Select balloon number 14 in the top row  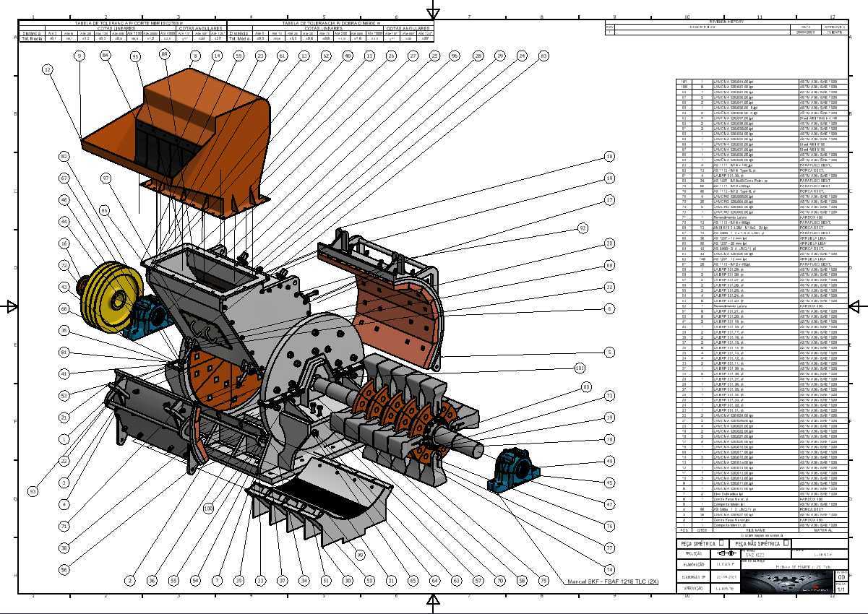[217, 55]
